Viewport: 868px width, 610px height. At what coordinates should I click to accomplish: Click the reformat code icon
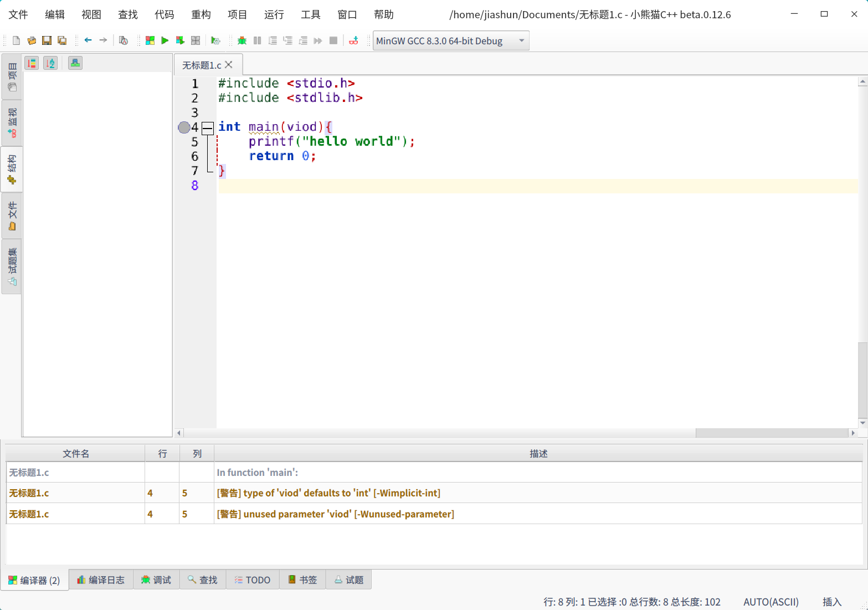point(124,40)
